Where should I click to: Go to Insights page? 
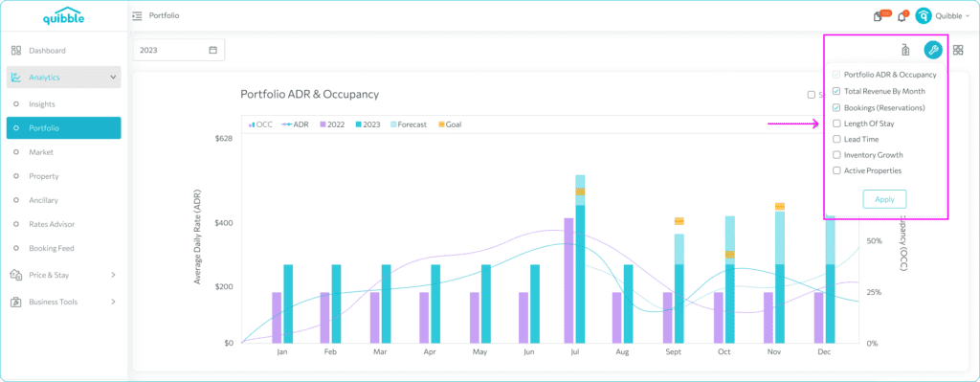coord(42,103)
